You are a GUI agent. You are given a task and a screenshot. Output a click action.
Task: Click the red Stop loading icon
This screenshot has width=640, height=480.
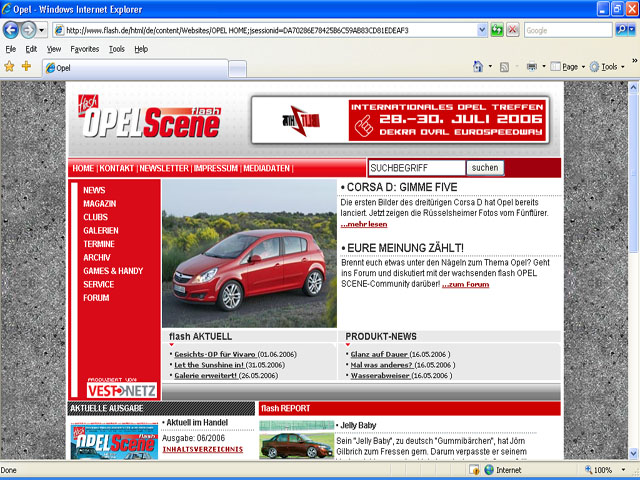point(513,30)
